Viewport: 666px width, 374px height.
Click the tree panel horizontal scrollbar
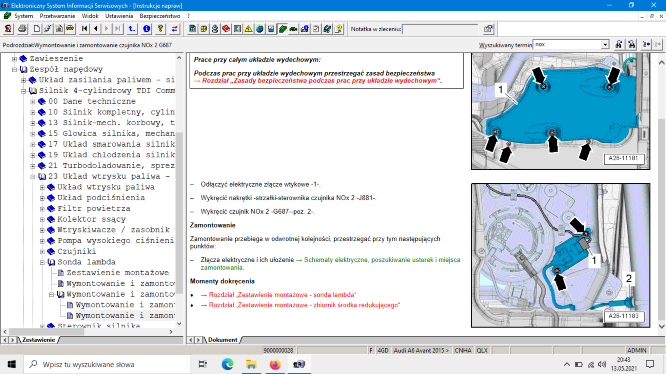coord(87,332)
